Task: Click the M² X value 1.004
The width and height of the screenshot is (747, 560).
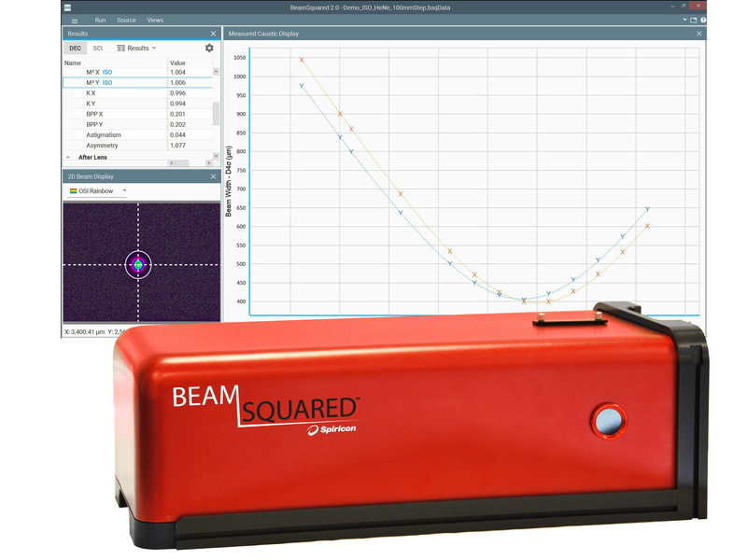Action: tap(177, 73)
